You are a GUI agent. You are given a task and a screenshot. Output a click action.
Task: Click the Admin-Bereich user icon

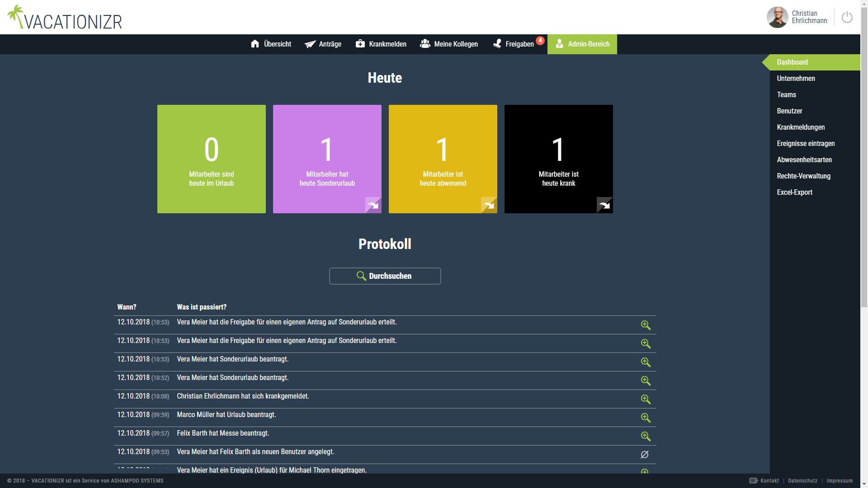[560, 44]
